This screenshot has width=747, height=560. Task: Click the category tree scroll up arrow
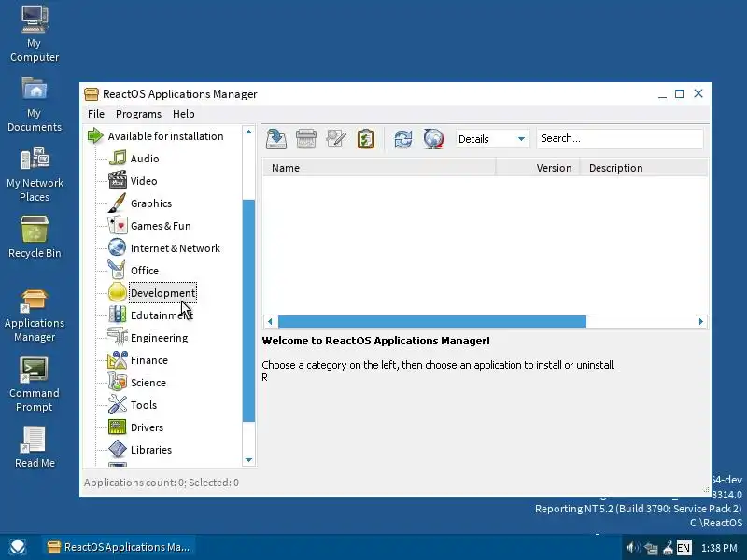[x=248, y=132]
